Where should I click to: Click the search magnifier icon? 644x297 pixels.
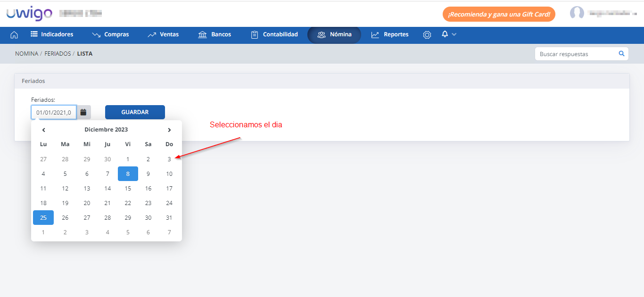point(621,54)
